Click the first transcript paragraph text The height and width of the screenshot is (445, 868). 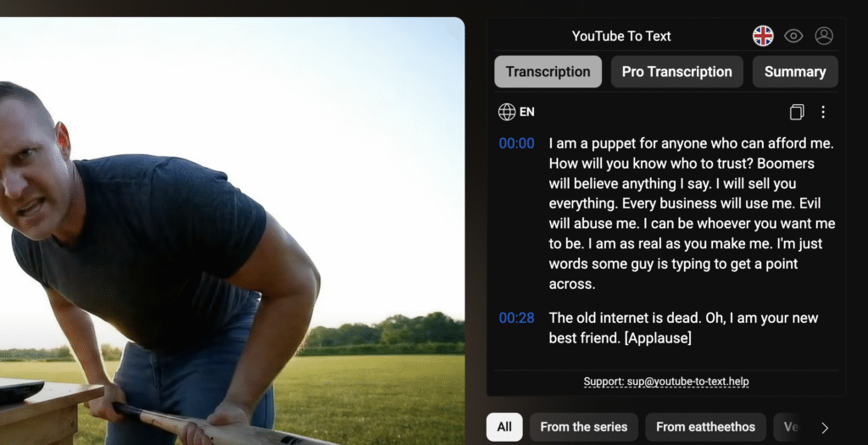tap(692, 214)
